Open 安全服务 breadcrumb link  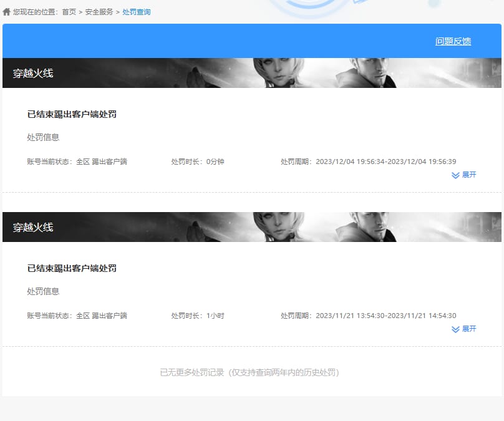click(x=99, y=12)
